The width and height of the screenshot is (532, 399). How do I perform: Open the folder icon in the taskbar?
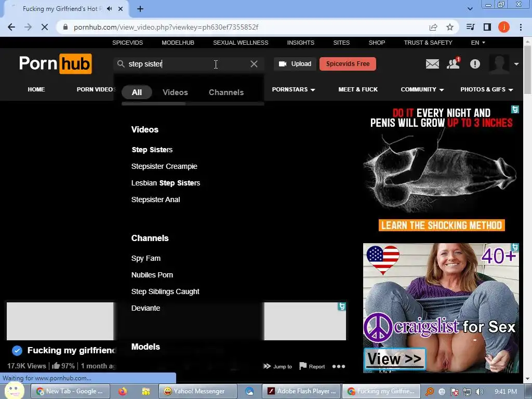pos(146,392)
